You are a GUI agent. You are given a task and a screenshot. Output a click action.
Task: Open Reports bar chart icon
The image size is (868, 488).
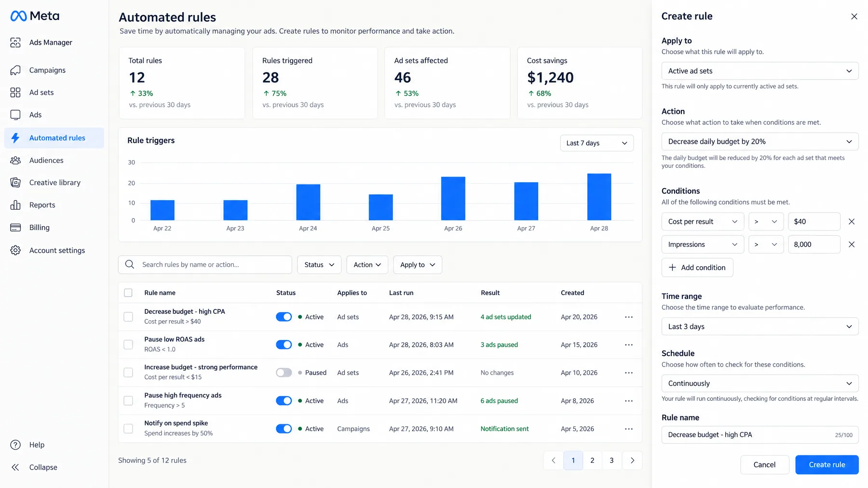click(x=15, y=205)
